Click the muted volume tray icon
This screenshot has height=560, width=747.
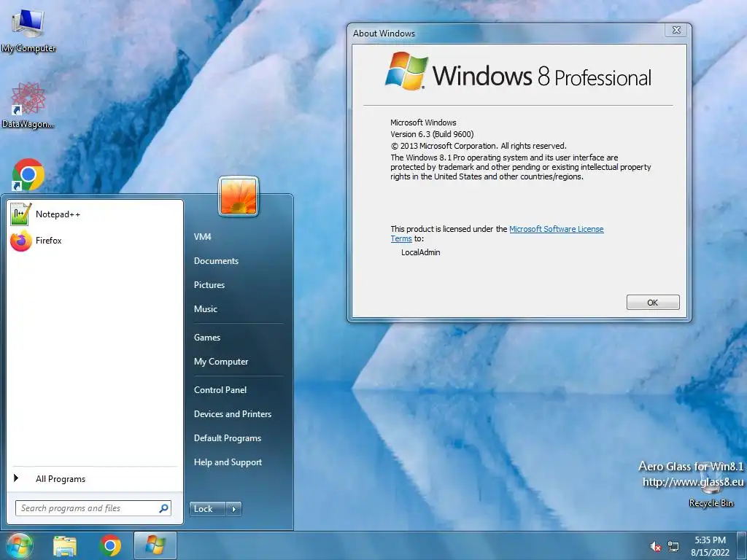656,547
